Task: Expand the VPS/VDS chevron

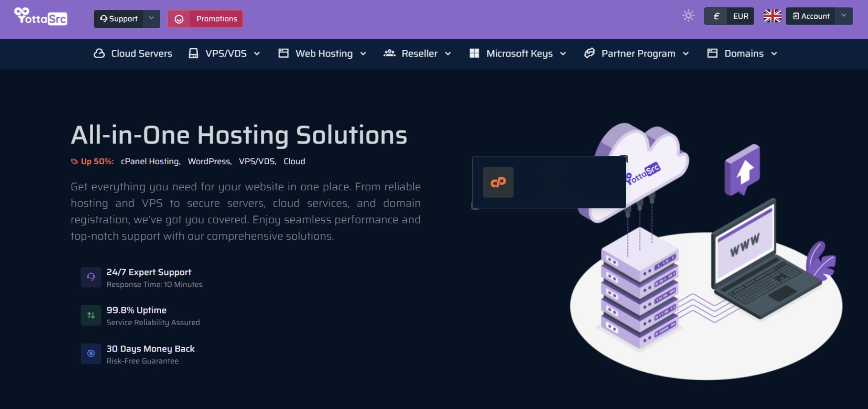Action: (257, 54)
